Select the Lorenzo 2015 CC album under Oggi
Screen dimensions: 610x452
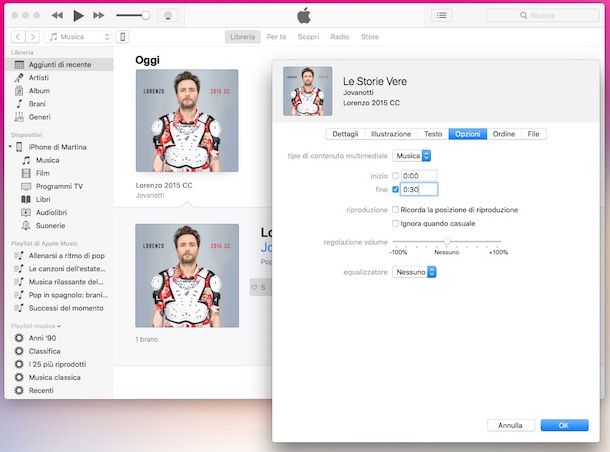[187, 121]
